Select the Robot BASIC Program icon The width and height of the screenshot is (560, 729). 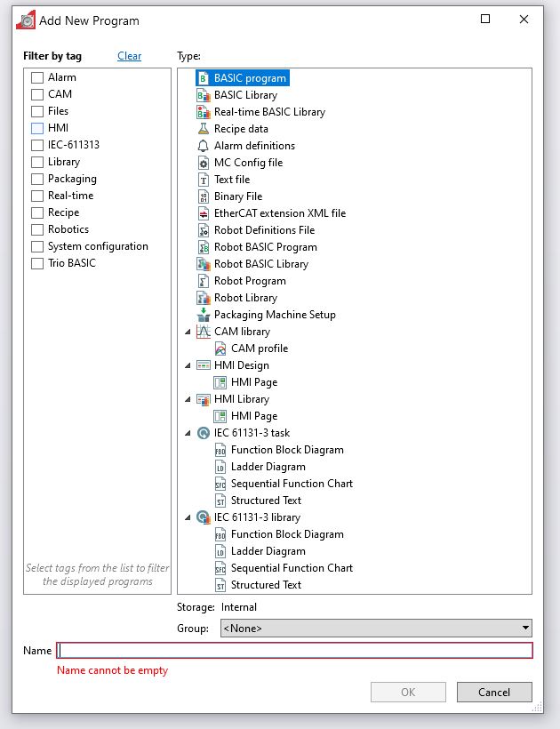(203, 247)
